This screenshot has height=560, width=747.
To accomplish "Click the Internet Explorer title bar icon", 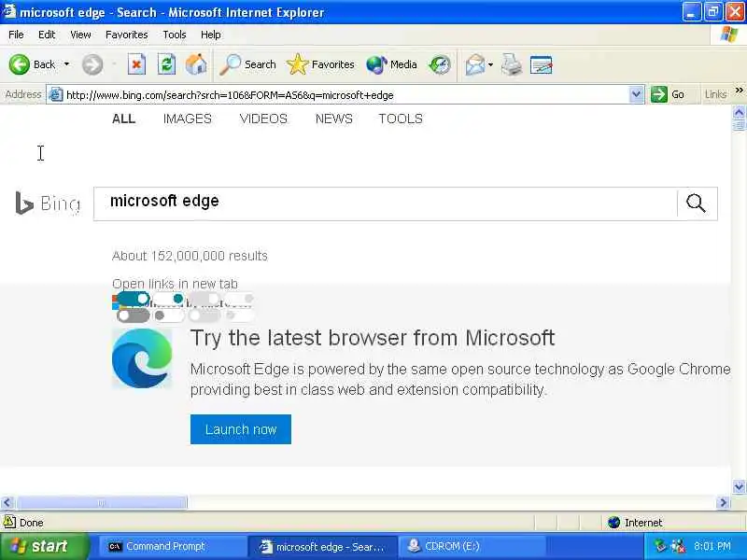I will point(9,11).
